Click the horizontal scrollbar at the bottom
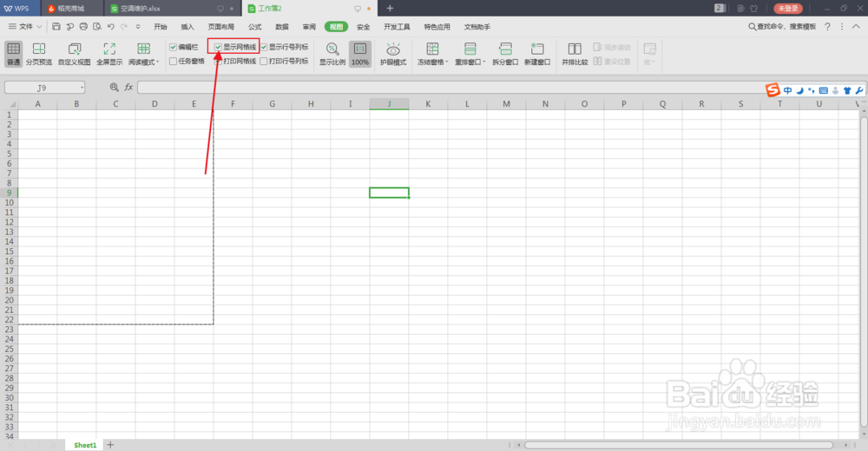The image size is (868, 451). tap(678, 445)
